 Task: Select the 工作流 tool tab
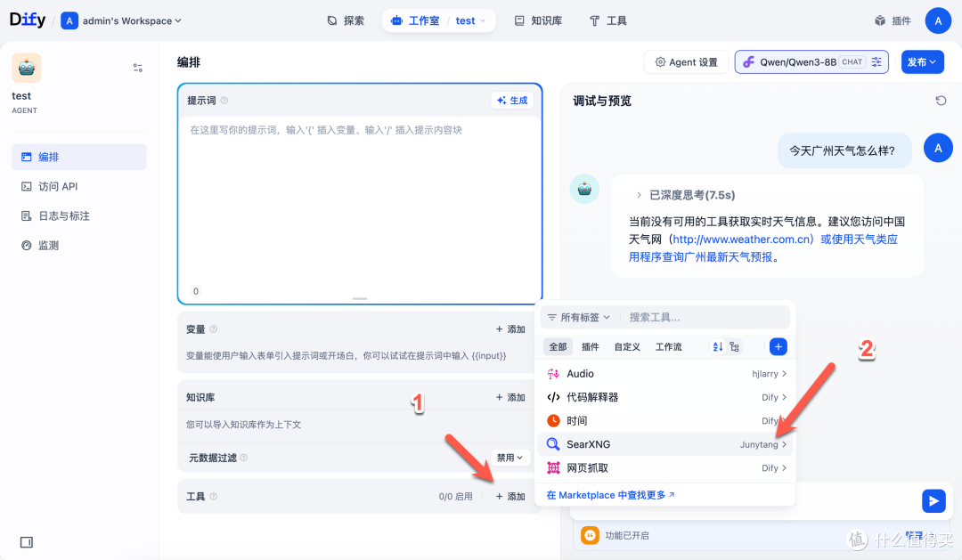tap(668, 347)
